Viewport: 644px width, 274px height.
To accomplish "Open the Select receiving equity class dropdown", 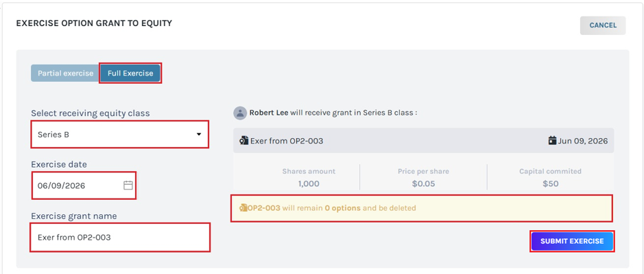I will (119, 134).
